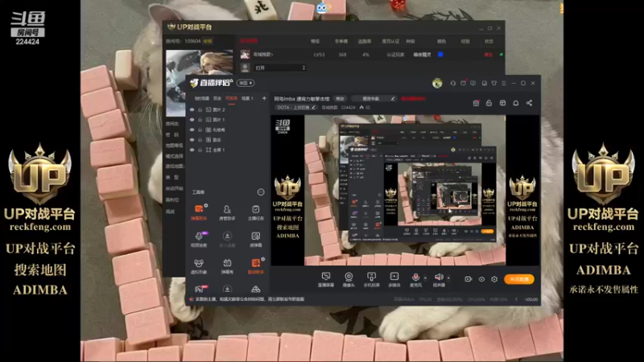
Task: Click the LV53 level cell
Action: tap(319, 55)
